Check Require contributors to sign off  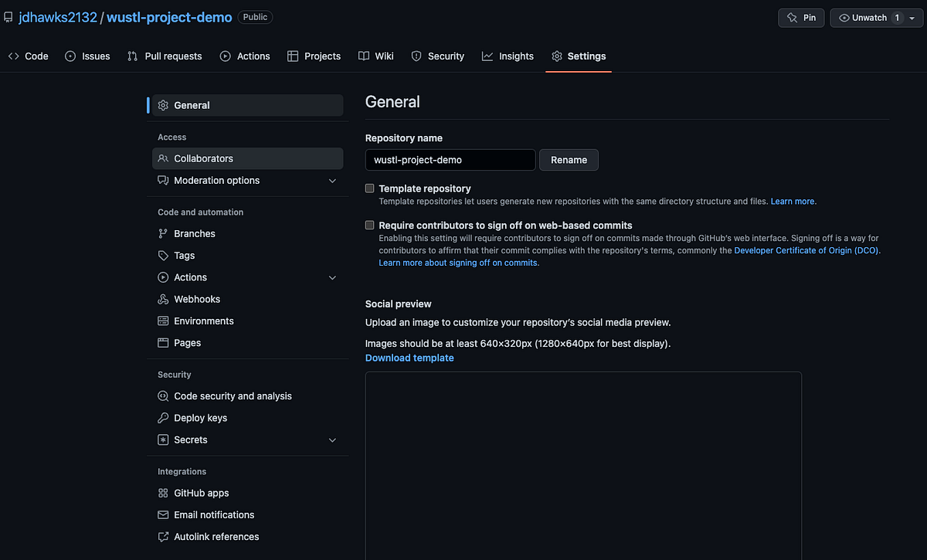click(x=369, y=225)
